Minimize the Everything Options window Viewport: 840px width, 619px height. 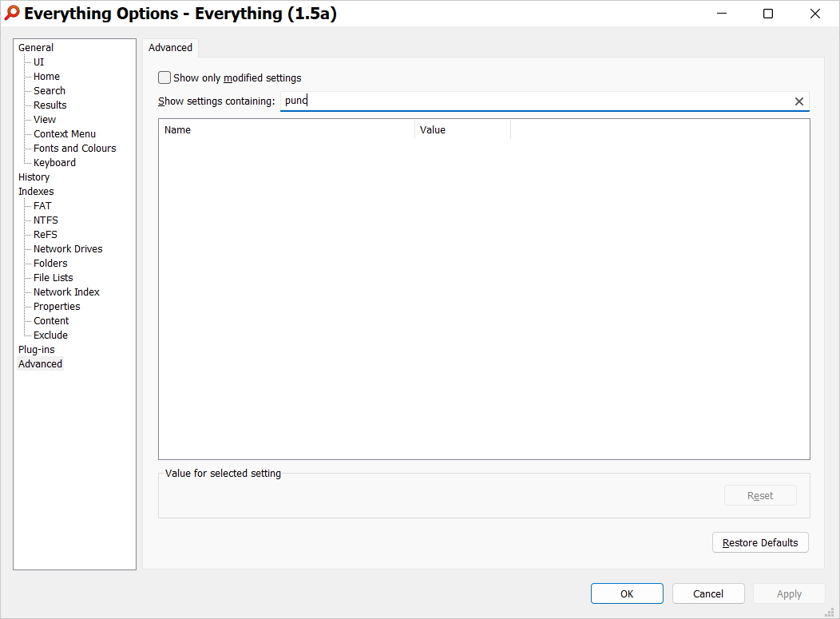722,14
